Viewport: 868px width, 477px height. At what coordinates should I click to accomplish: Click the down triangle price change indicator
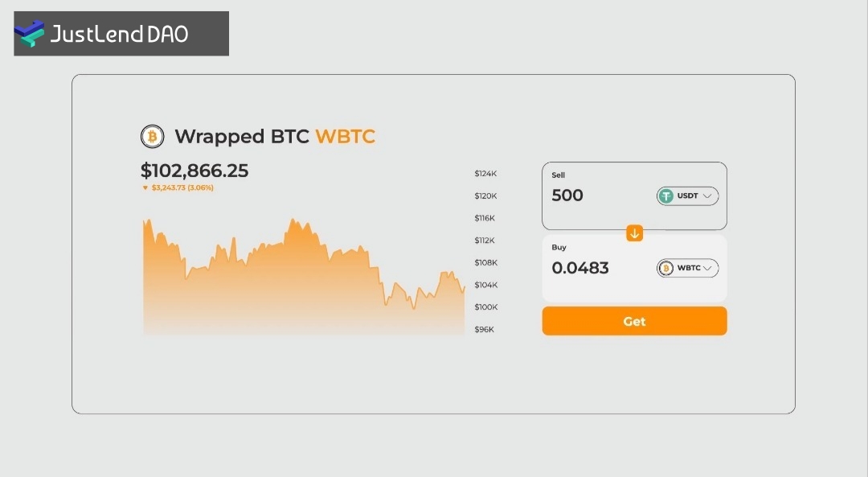tap(145, 187)
